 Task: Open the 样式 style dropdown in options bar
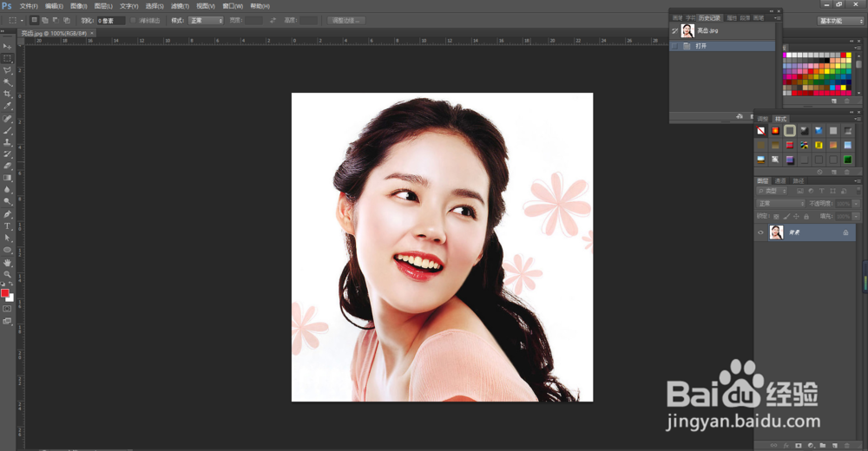[206, 21]
